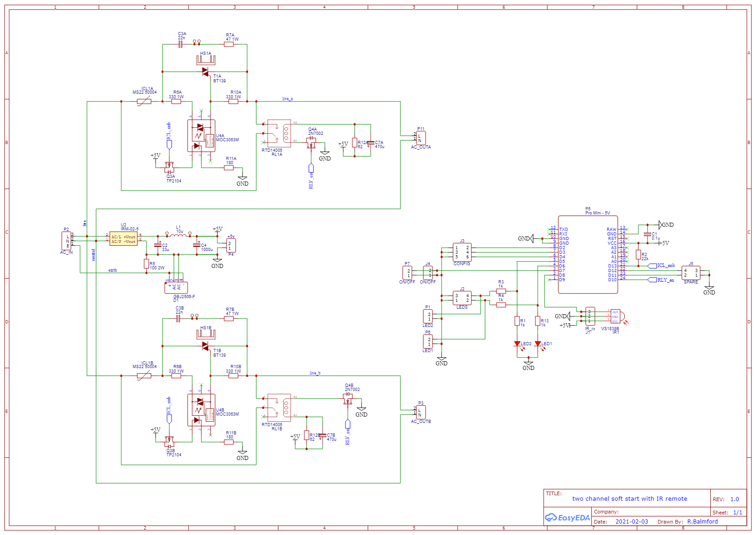
Task: Select resistor R7A 47 1W
Action: 229,44
